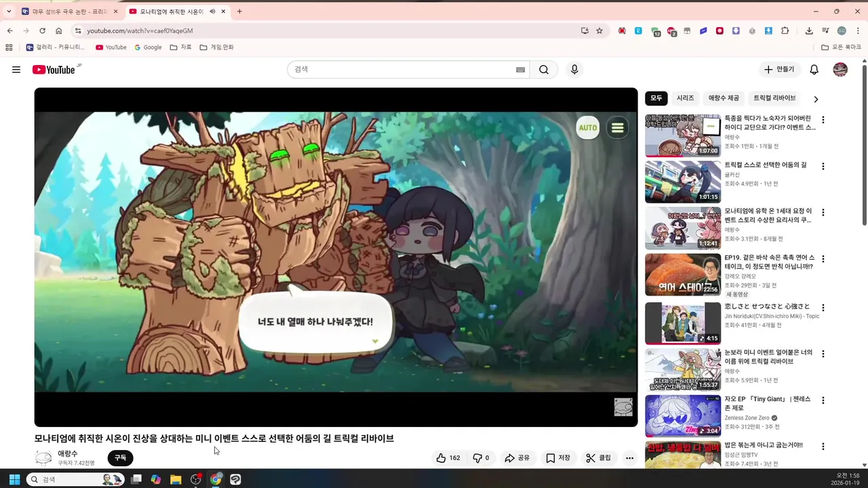Open options menu for the 恋しさと video
Image resolution: width=868 pixels, height=488 pixels.
(x=823, y=308)
